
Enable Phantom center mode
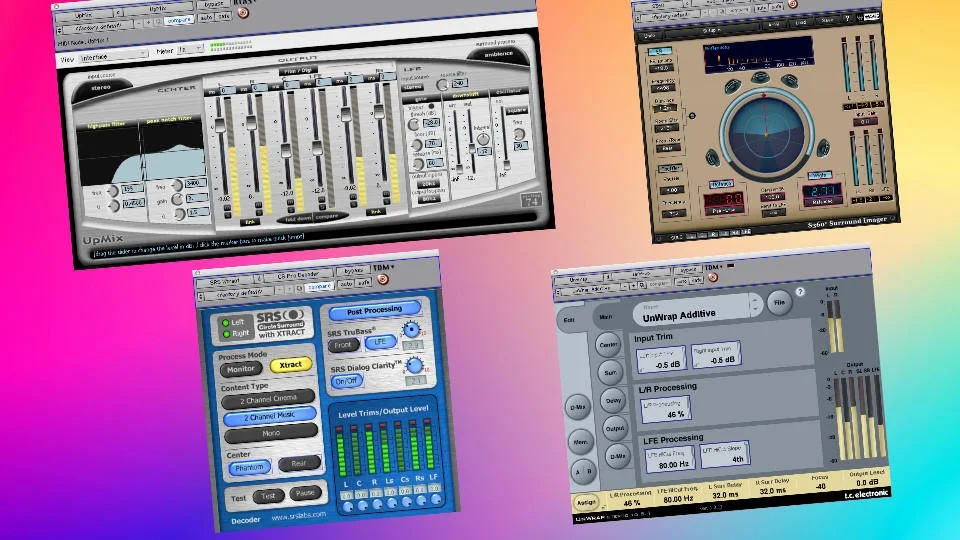tap(249, 468)
